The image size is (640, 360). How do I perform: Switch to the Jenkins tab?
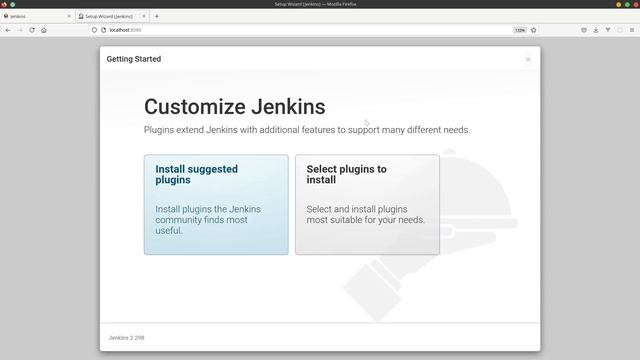click(x=37, y=16)
